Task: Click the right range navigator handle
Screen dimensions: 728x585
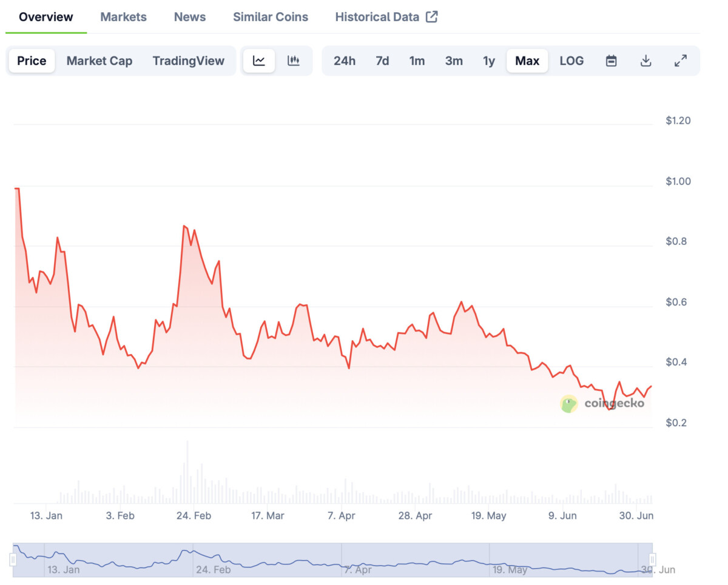Action: click(x=652, y=559)
